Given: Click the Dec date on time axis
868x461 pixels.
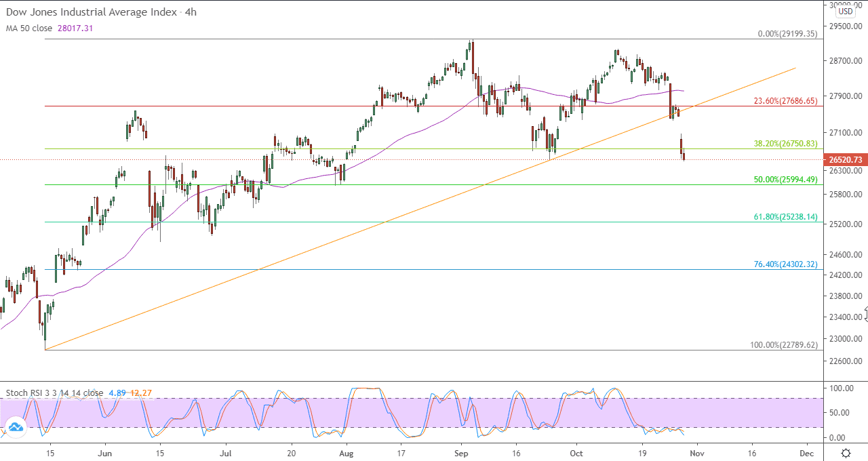Looking at the screenshot, I should [x=806, y=452].
